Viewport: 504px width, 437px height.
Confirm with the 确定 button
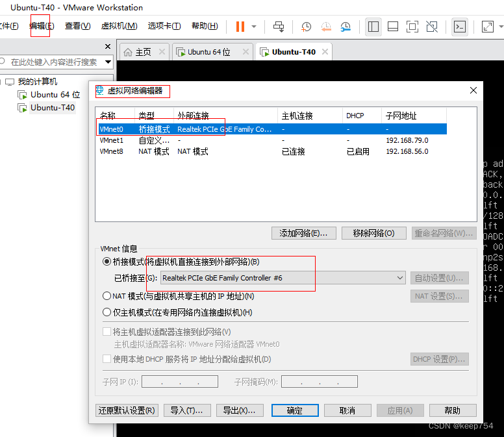pyautogui.click(x=295, y=410)
